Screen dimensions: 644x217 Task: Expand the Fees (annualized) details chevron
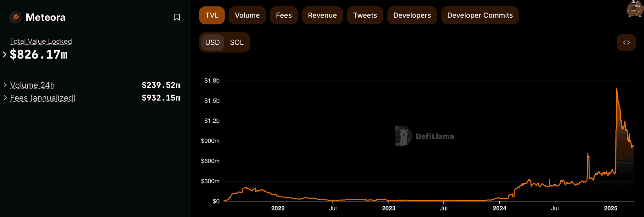point(5,98)
